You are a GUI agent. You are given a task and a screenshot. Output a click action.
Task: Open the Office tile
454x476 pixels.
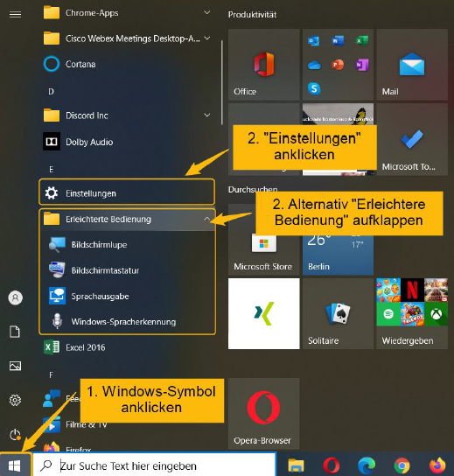click(263, 65)
